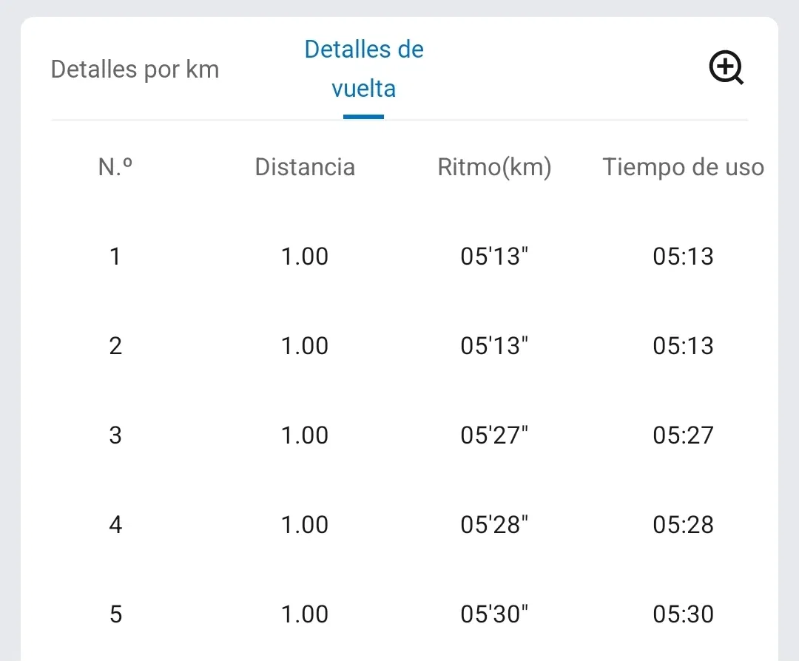Viewport: 799px width, 672px height.
Task: Click lap 4 pace 05'28"
Action: point(494,525)
